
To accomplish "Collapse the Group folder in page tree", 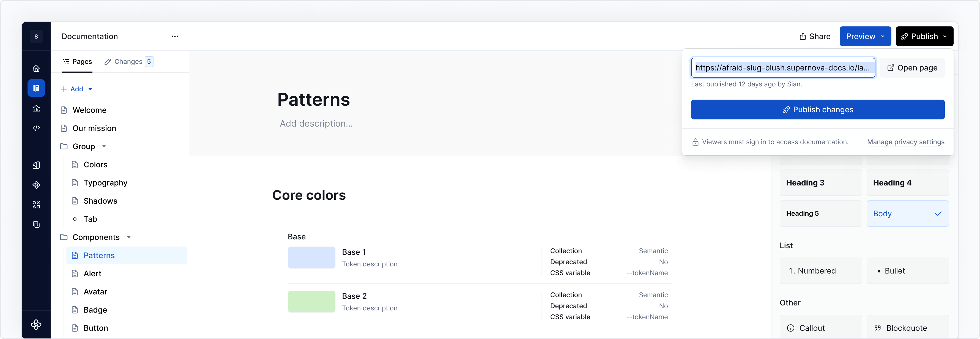I will (103, 146).
